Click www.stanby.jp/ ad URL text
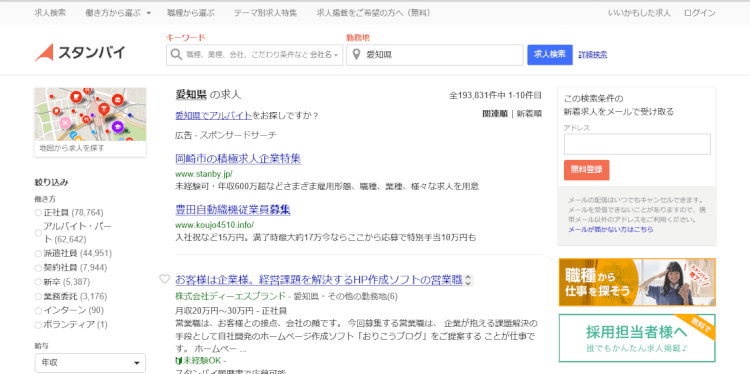The height and width of the screenshot is (374, 750). pyautogui.click(x=204, y=174)
